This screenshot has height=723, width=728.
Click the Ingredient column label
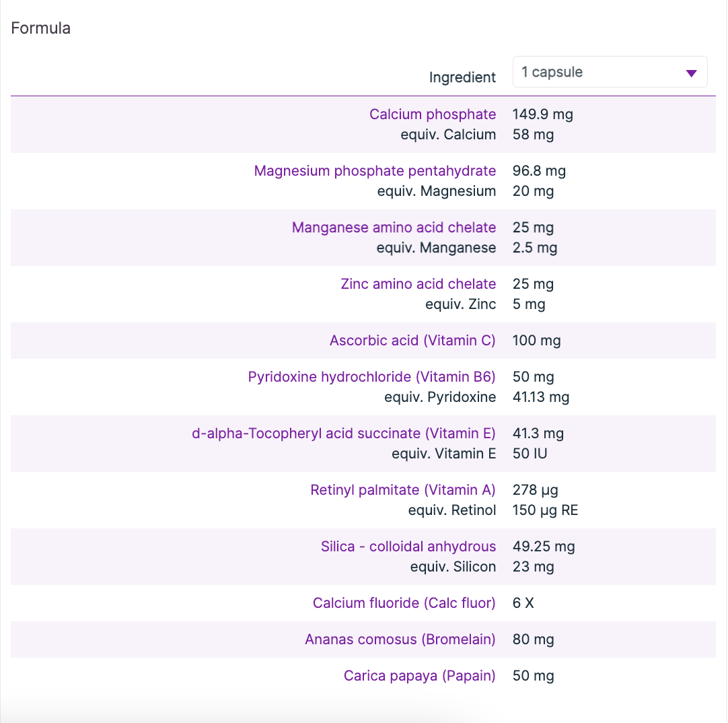(x=462, y=77)
